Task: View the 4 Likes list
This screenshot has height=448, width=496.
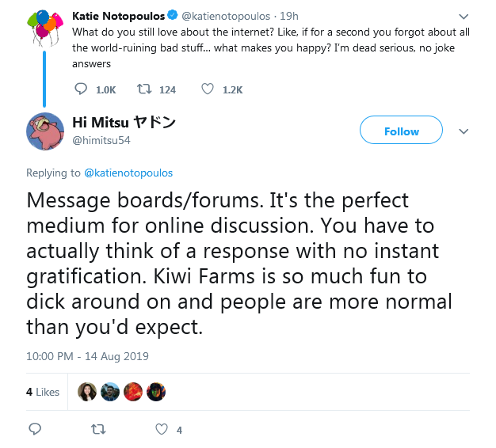Action: coord(43,392)
